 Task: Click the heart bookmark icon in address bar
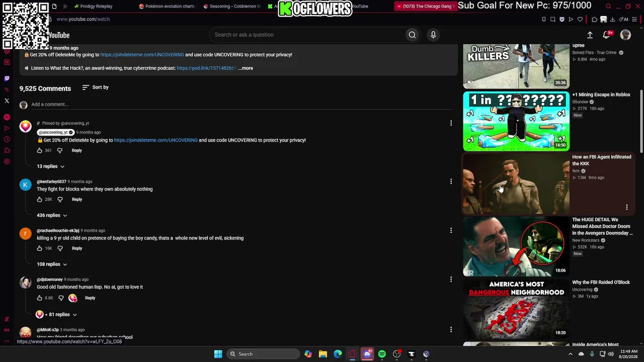click(580, 19)
